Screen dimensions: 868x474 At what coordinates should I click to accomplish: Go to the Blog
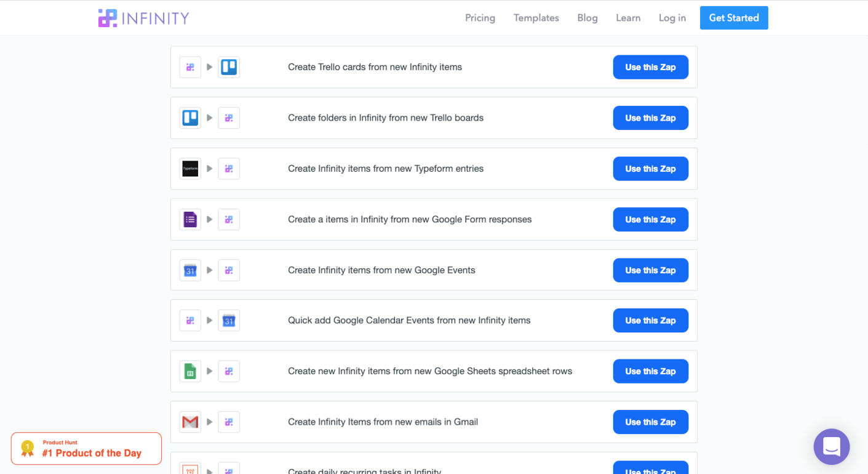pyautogui.click(x=587, y=18)
